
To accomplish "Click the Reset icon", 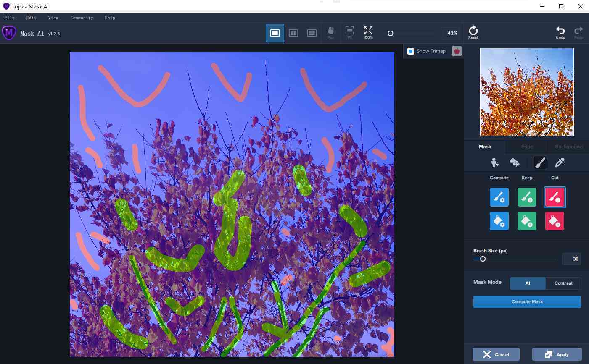I will pyautogui.click(x=473, y=32).
